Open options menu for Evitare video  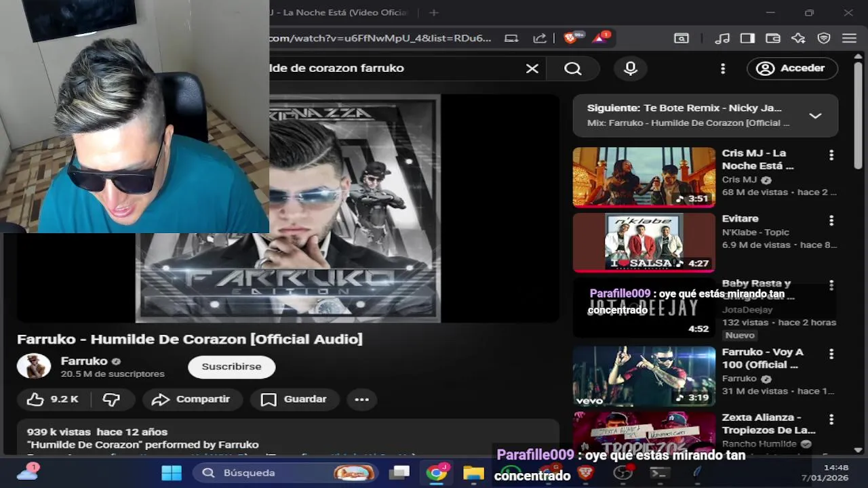(831, 221)
